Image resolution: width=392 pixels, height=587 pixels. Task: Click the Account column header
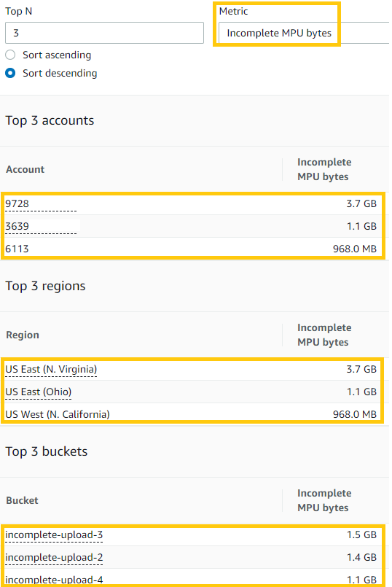point(25,170)
